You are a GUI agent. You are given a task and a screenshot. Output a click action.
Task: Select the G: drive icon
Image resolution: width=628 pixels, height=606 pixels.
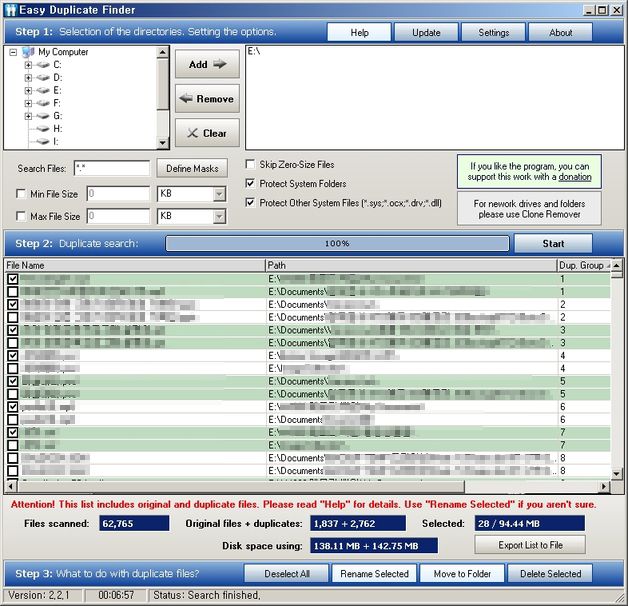click(x=42, y=116)
